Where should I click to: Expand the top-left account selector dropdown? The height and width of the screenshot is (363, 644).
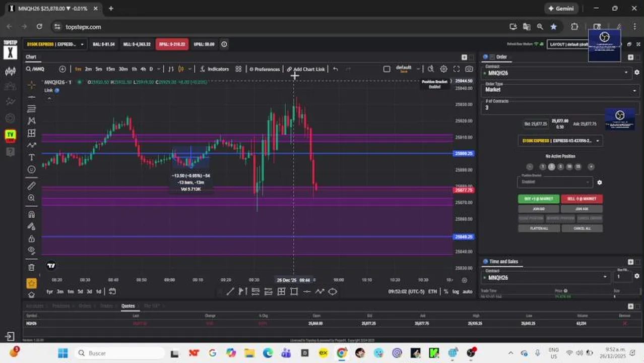55,44
